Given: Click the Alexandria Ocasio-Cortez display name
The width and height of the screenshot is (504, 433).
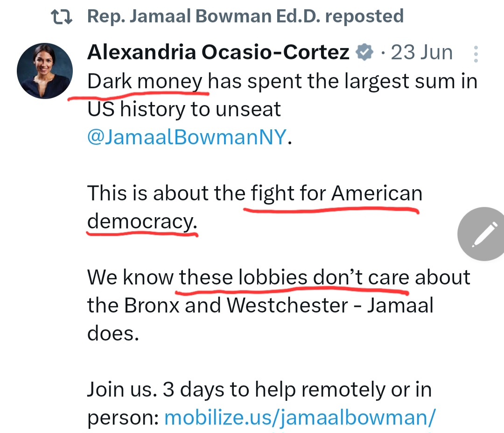Looking at the screenshot, I should [218, 52].
